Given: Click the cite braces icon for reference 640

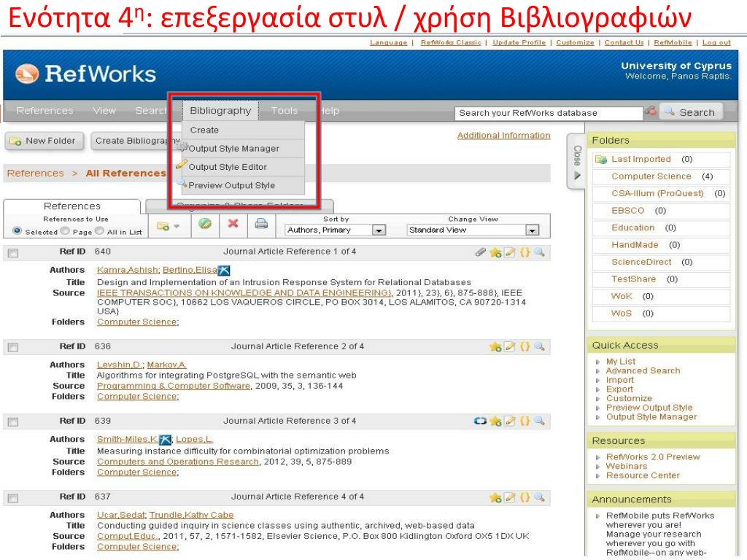Looking at the screenshot, I should pyautogui.click(x=525, y=252).
